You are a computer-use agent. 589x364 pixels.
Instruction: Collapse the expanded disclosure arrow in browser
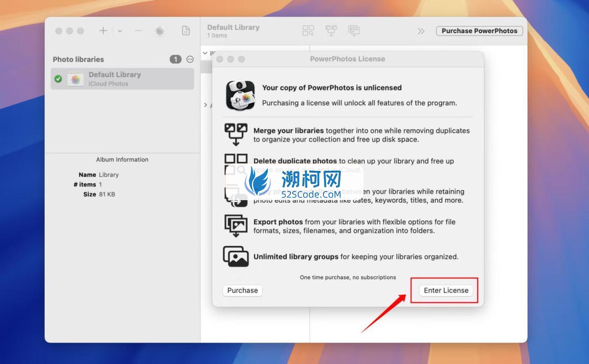(205, 53)
